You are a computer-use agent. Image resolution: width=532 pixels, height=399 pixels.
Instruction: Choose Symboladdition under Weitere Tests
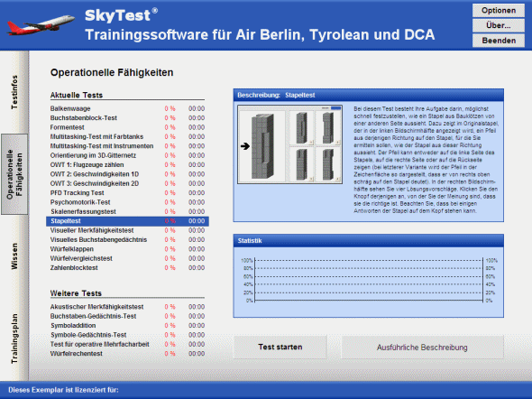point(127,325)
